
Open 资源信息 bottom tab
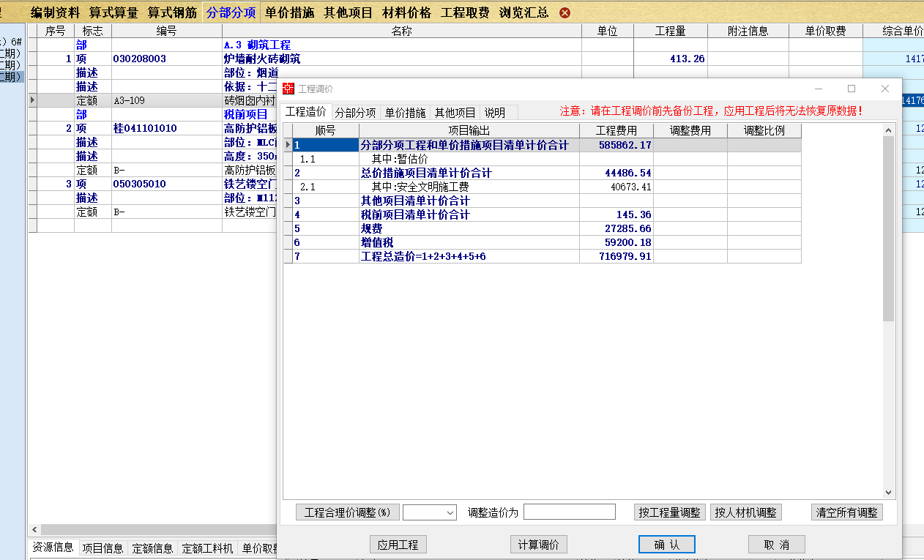click(x=53, y=548)
